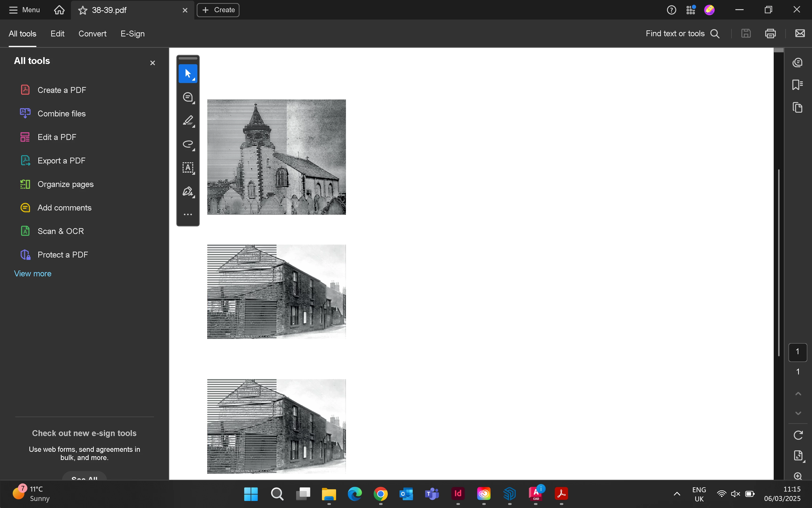
Task: Click the church photo in document
Action: (276, 157)
